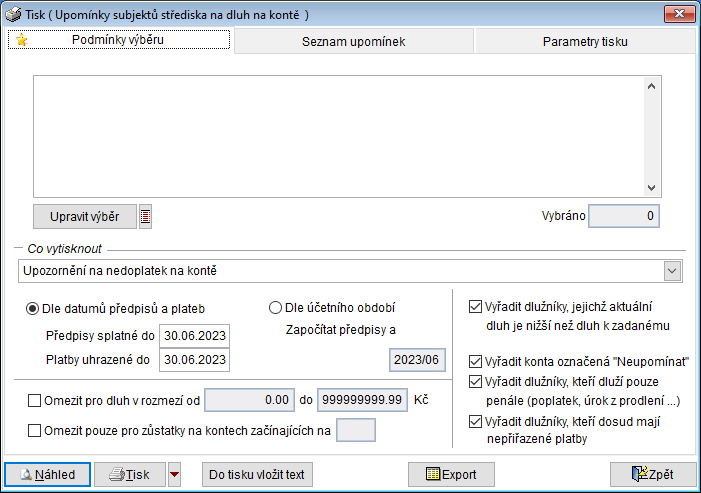
Task: Select Dle účetního období radio option
Action: point(277,308)
